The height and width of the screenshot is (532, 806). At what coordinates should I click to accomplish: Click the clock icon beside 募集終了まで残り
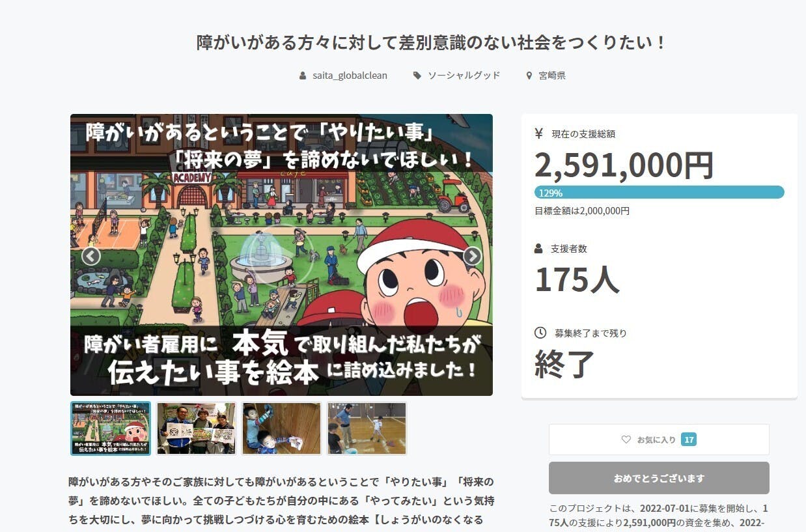540,333
